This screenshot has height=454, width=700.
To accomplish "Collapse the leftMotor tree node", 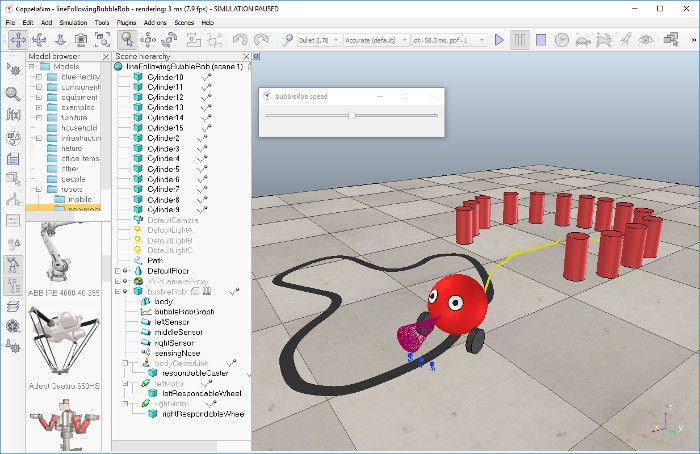I will click(125, 383).
